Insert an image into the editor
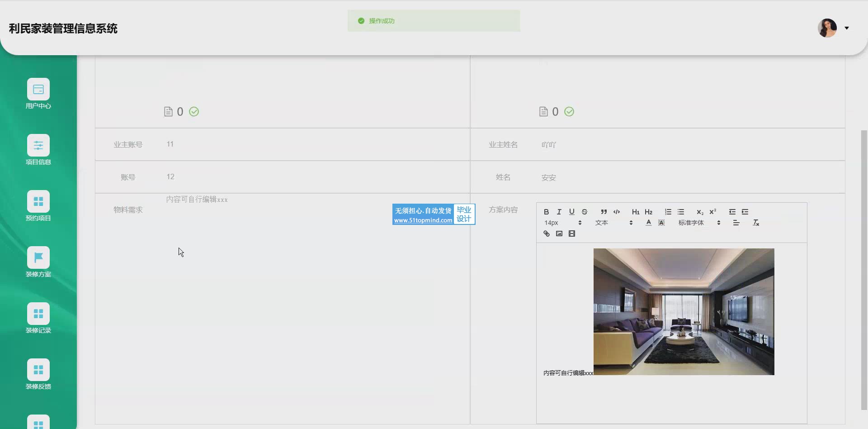This screenshot has height=429, width=868. 559,234
